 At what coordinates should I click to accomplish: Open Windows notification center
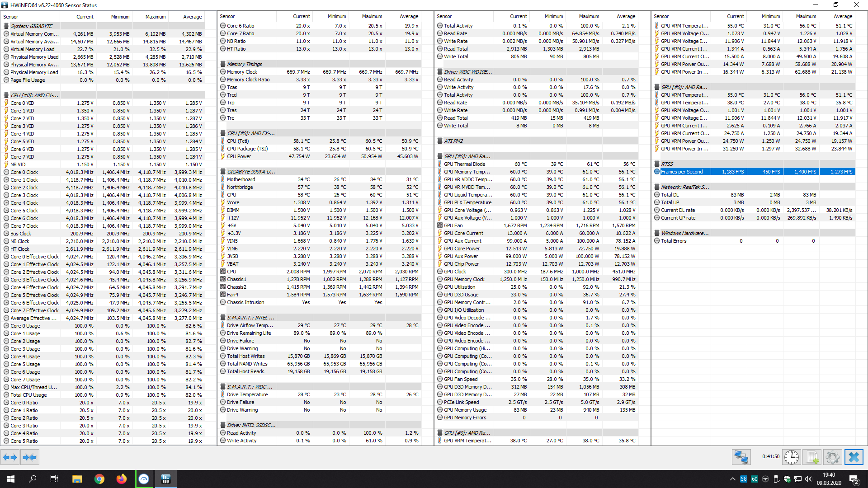[854, 479]
